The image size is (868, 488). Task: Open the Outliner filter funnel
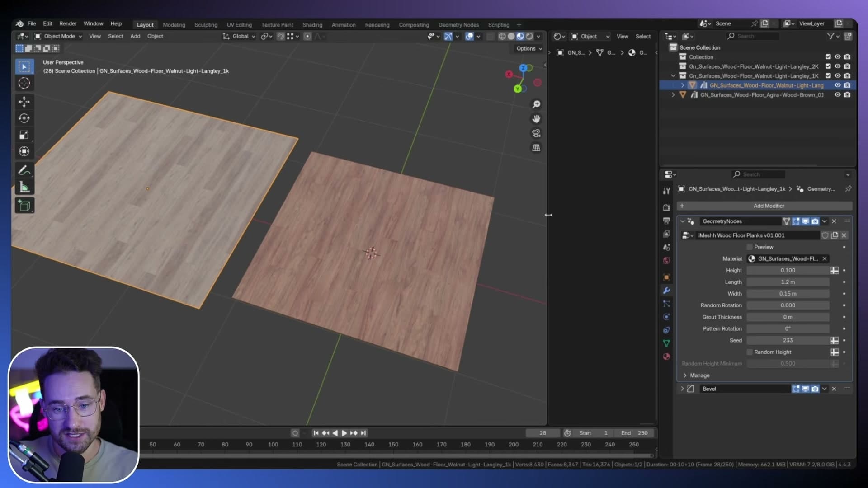point(830,36)
